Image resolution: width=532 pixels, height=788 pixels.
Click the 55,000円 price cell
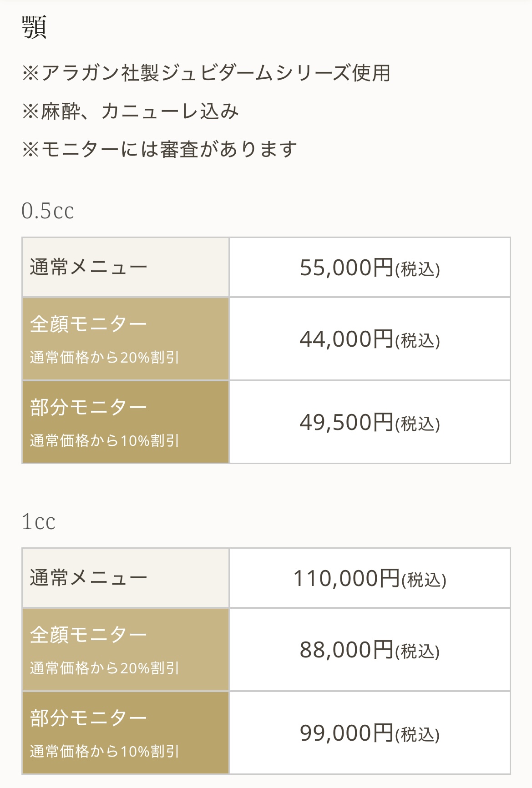point(370,268)
